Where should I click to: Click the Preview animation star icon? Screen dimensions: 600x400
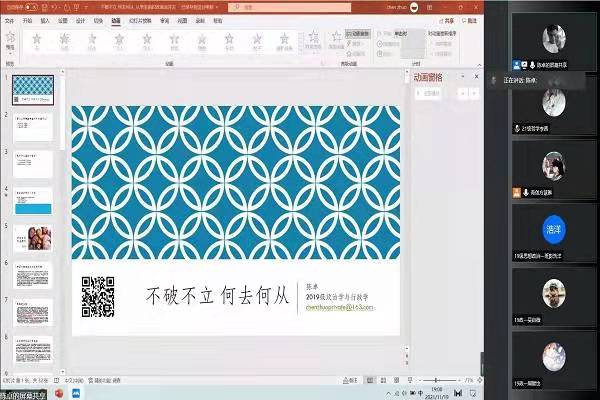[x=10, y=40]
